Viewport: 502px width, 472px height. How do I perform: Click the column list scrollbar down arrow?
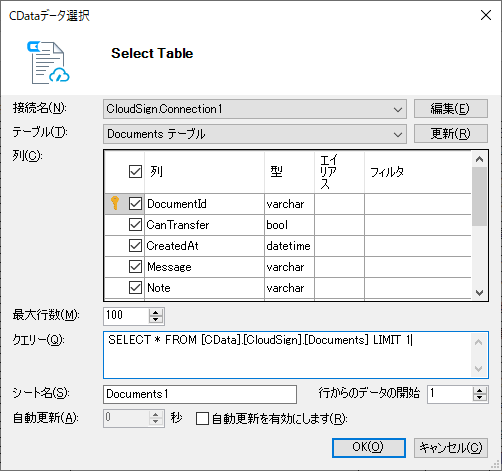(480, 293)
